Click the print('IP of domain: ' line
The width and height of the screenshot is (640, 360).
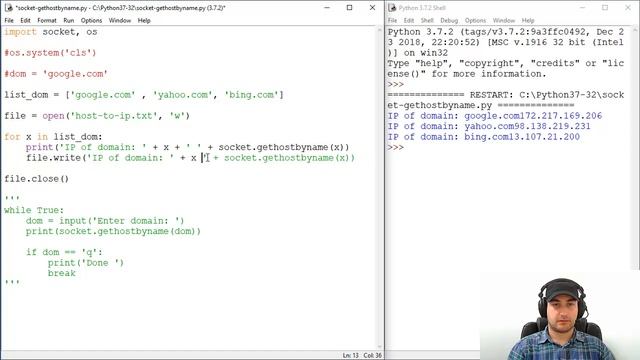point(187,147)
